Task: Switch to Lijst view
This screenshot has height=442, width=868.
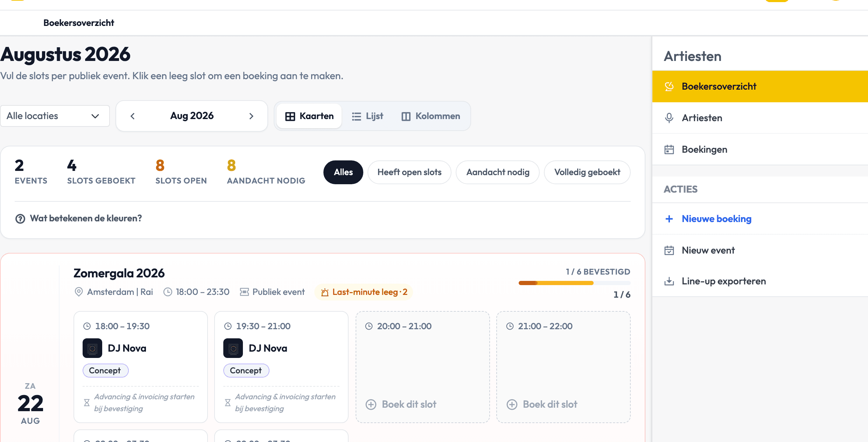Action: point(367,116)
